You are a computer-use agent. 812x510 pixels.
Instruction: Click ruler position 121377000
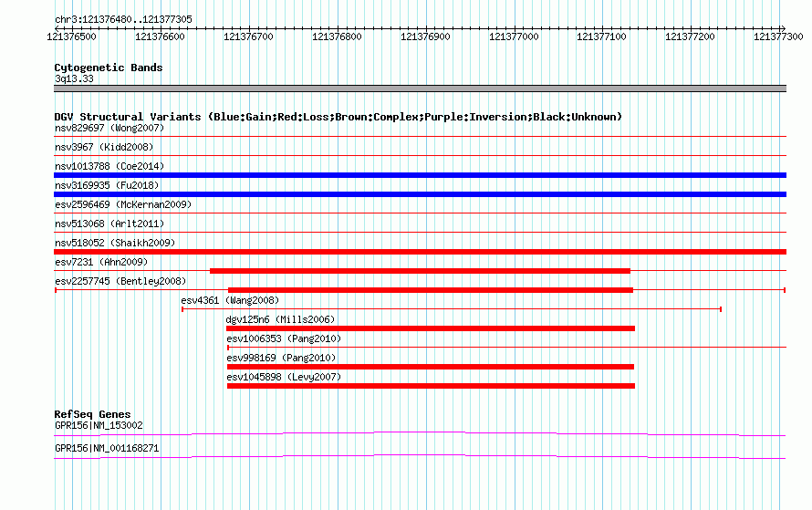point(514,36)
